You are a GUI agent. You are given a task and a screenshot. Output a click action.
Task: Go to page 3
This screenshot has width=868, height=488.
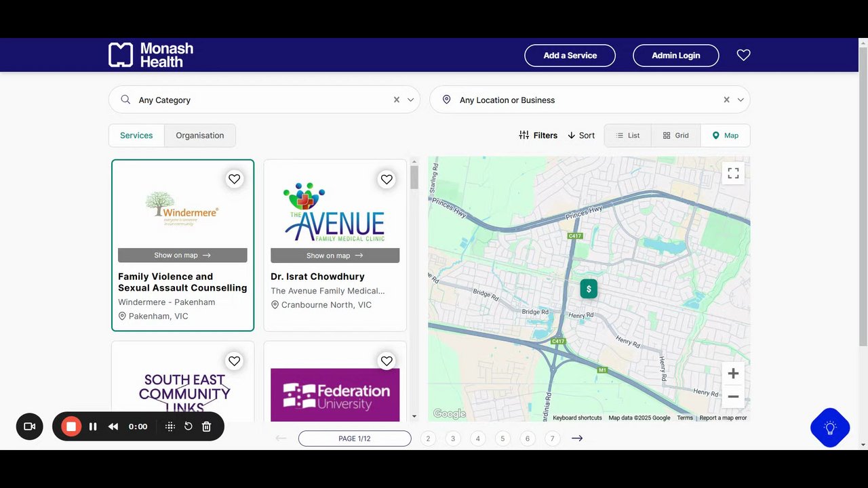453,439
